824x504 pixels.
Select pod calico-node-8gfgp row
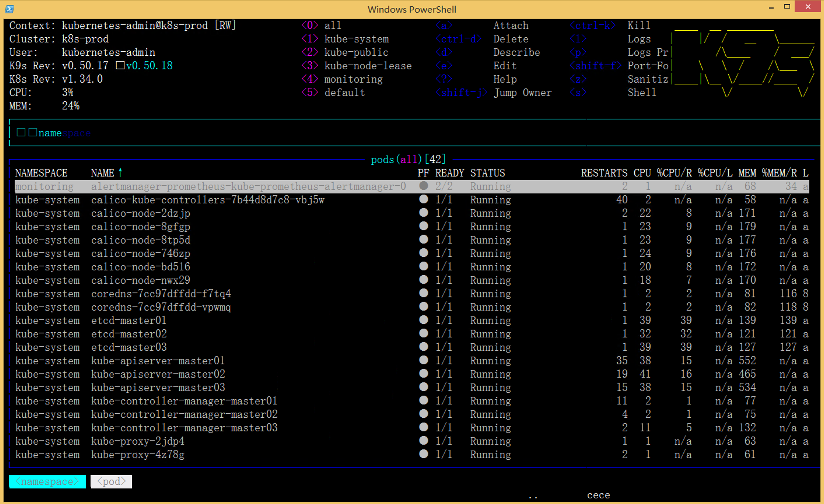tap(412, 226)
